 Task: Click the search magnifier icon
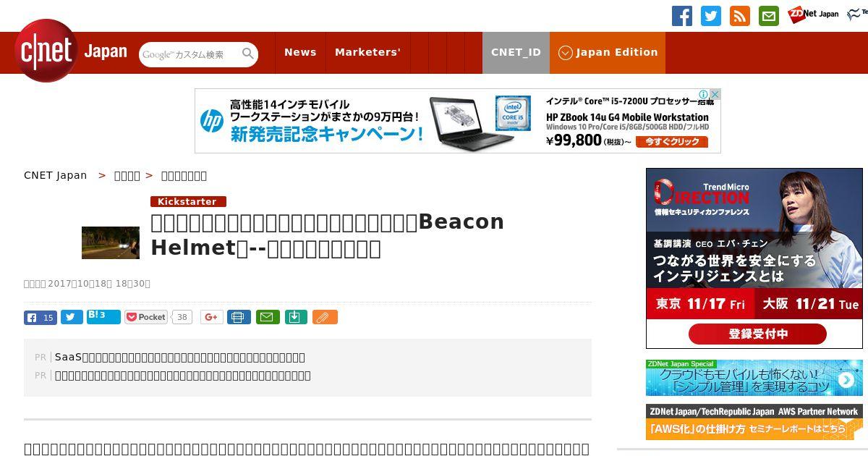(x=248, y=54)
